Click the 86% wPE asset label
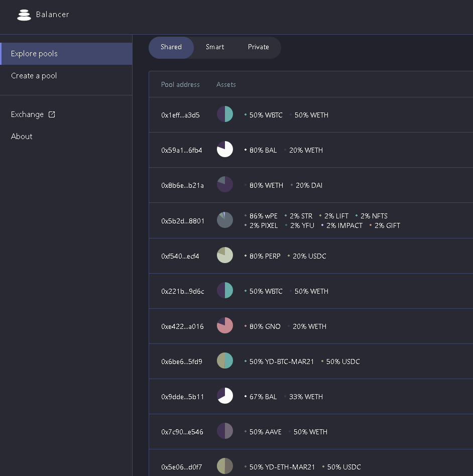The width and height of the screenshot is (473, 476). pyautogui.click(x=264, y=216)
